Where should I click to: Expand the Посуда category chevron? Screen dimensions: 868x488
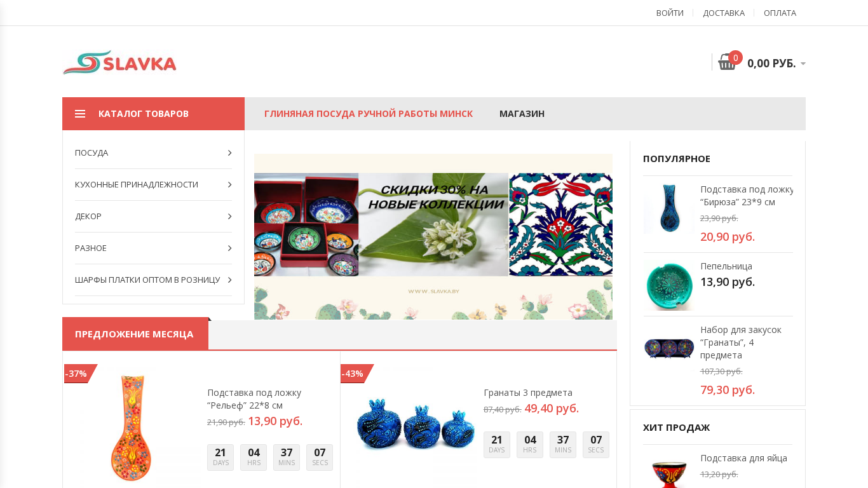pos(229,152)
